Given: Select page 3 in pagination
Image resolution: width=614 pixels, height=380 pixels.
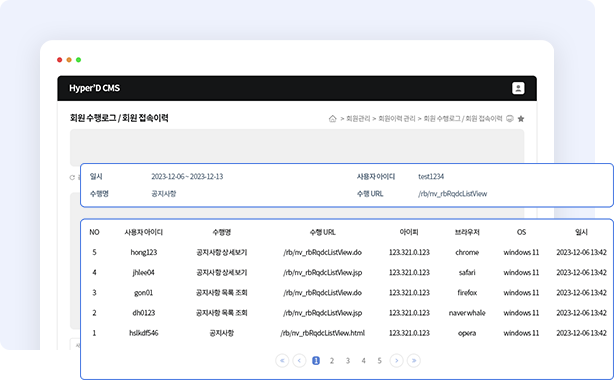Looking at the screenshot, I should pyautogui.click(x=348, y=361).
